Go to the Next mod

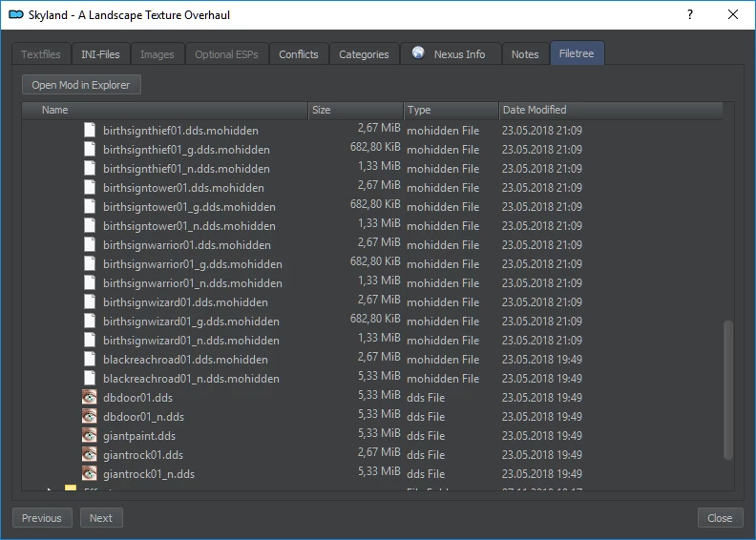[x=101, y=518]
